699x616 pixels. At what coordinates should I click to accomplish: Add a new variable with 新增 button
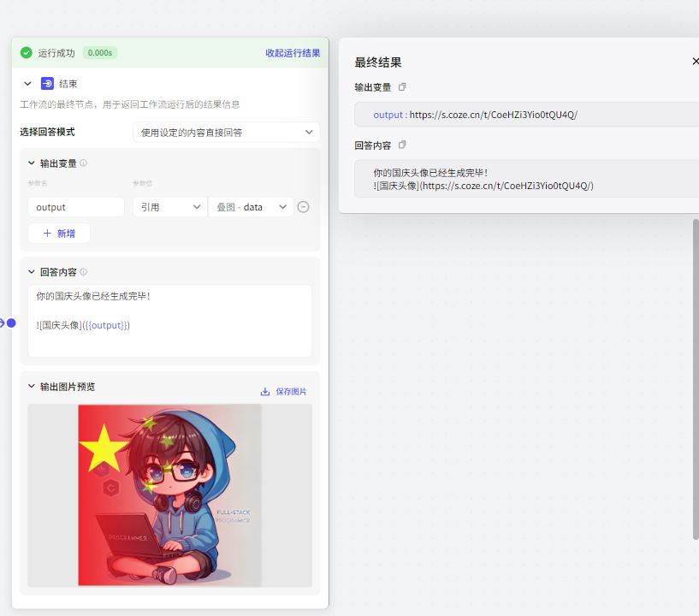pyautogui.click(x=59, y=233)
